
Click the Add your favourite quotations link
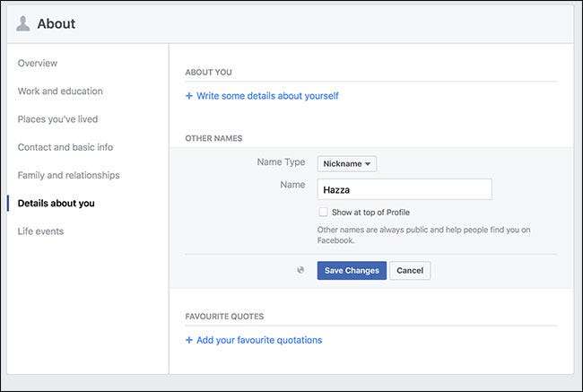tap(259, 340)
